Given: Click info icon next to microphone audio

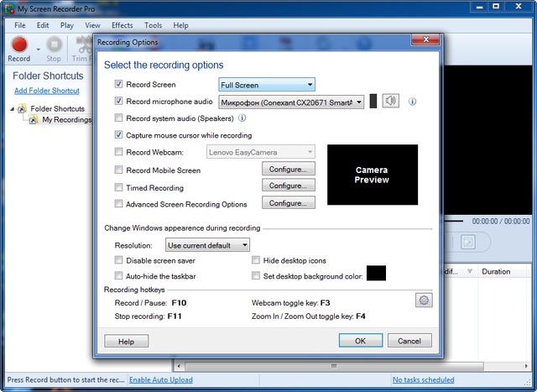Looking at the screenshot, I should click(x=412, y=102).
